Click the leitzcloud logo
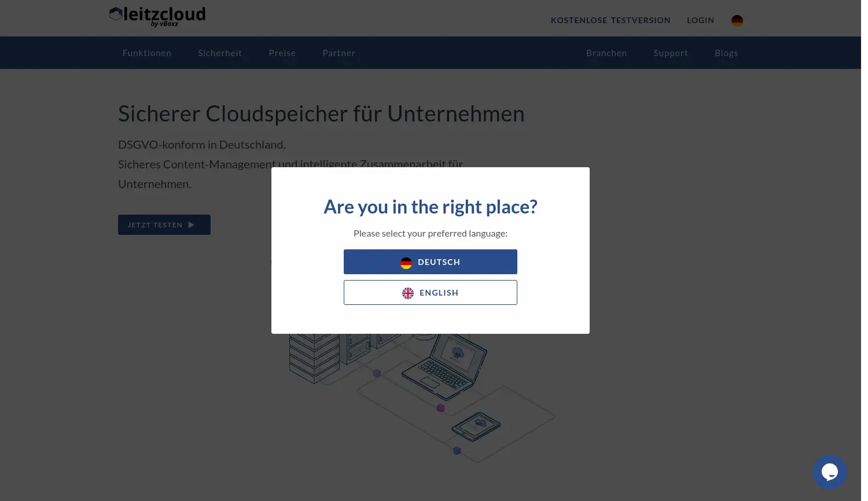 coord(157,16)
